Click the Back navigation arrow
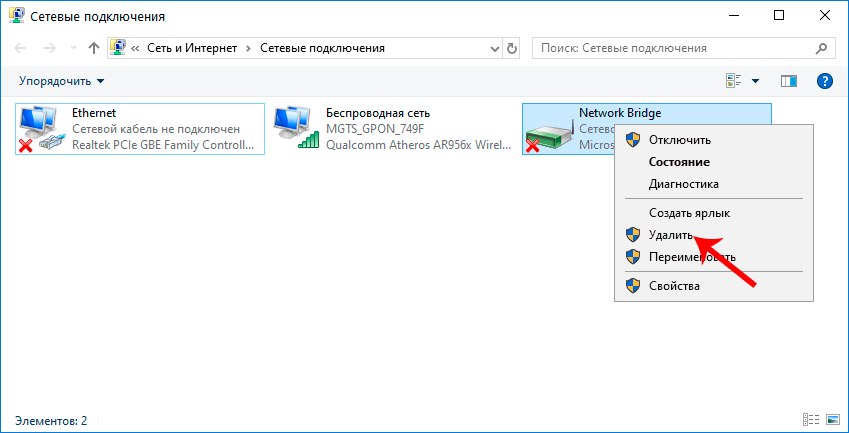Viewport: 849px width, 433px height. tap(20, 48)
